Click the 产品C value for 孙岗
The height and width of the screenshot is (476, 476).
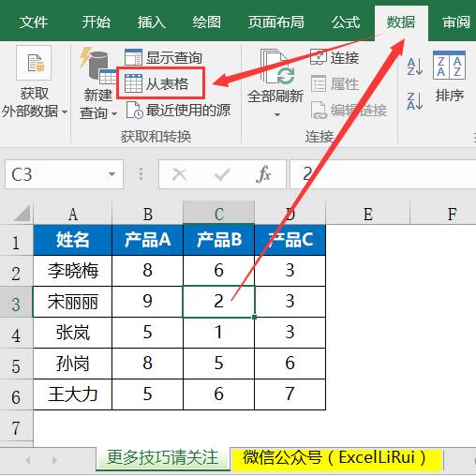[290, 364]
